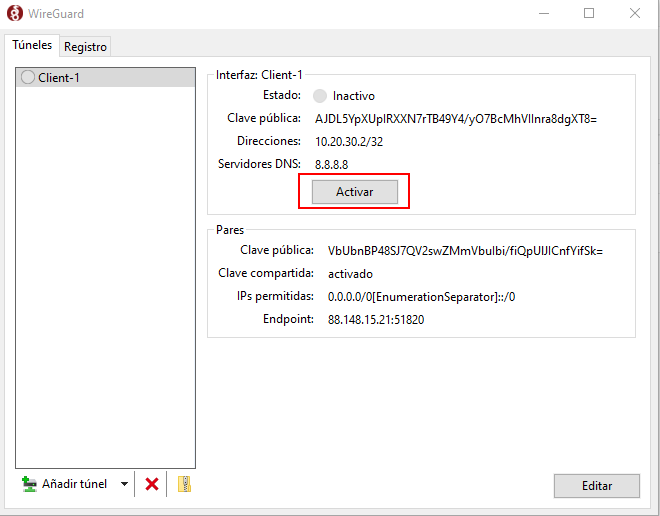Open the Añadir túnel dropdown arrow
Screen dimensions: 660x516
pos(124,484)
